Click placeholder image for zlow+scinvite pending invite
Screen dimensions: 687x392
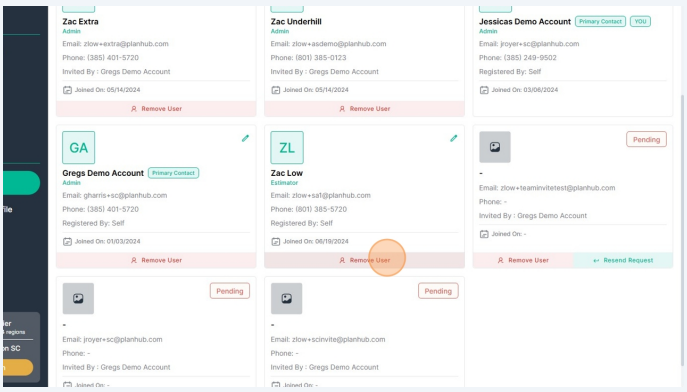[x=287, y=299]
